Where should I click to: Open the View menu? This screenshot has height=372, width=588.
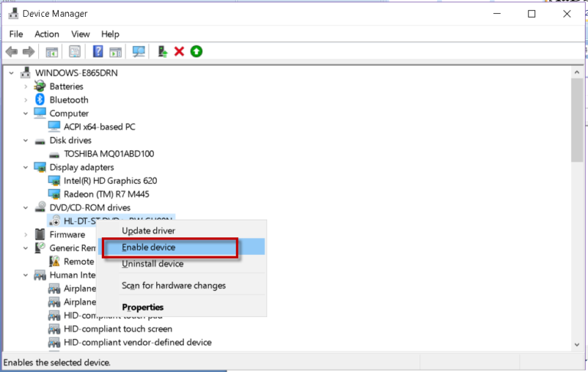(80, 34)
